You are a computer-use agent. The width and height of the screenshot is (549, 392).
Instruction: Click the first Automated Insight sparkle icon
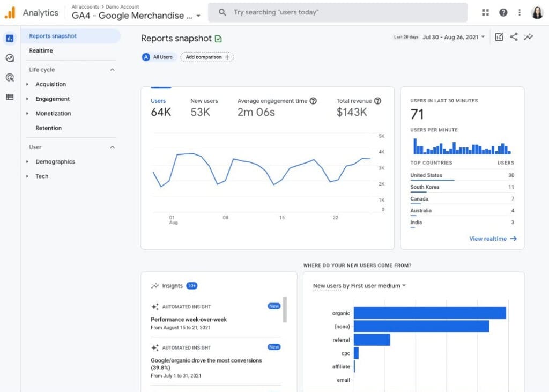click(155, 307)
